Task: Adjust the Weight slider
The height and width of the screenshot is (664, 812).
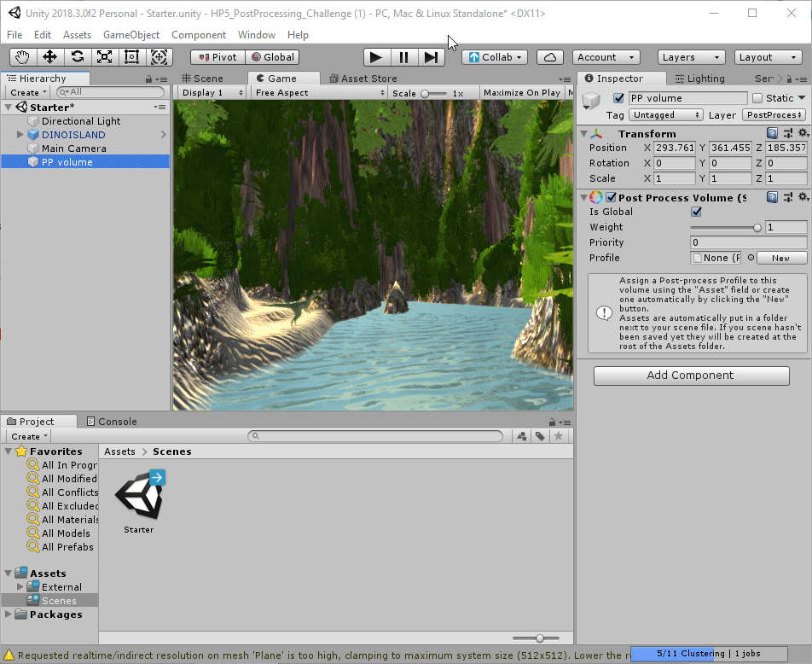Action: pos(757,228)
